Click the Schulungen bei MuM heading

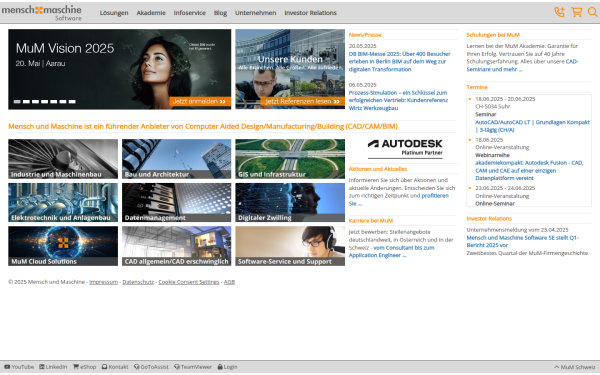pos(493,35)
